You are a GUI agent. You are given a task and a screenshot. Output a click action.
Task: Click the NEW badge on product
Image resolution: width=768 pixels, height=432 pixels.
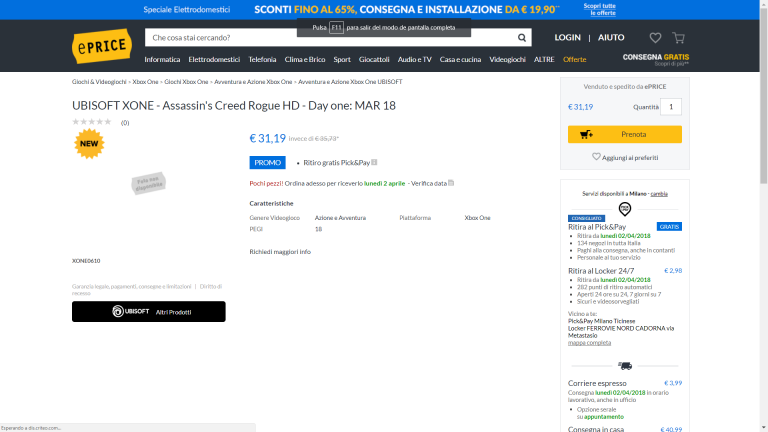click(x=89, y=145)
